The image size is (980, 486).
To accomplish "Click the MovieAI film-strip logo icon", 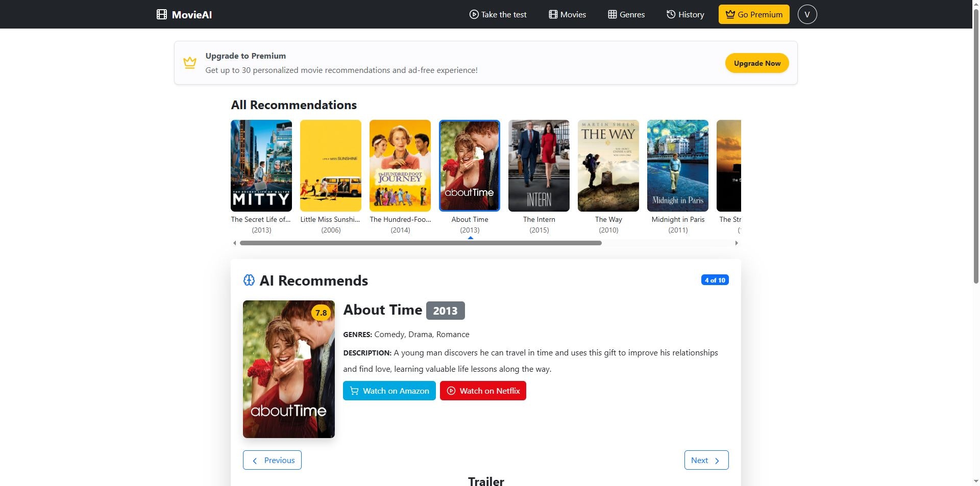I will [161, 14].
